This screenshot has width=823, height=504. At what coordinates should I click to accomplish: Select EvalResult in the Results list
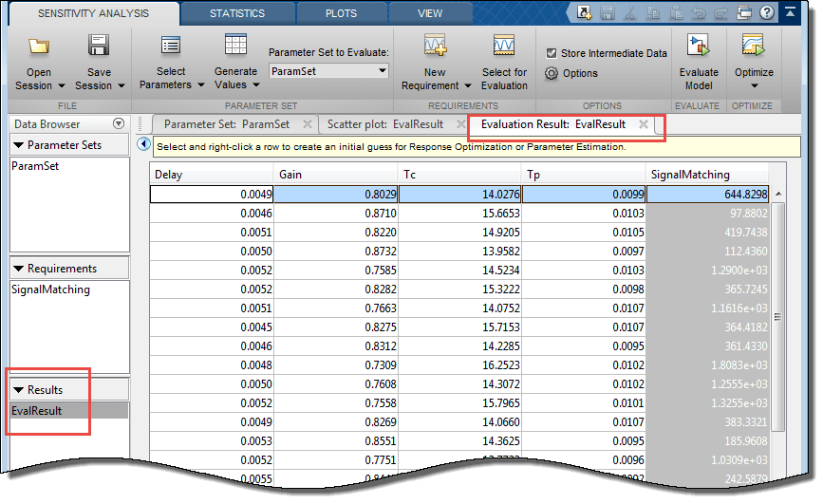coord(69,411)
